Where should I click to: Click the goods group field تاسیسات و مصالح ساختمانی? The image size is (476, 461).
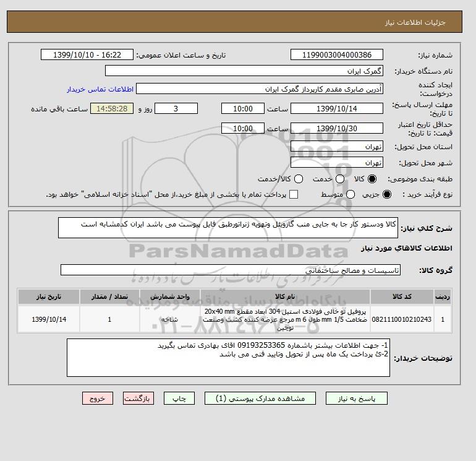[x=231, y=270]
